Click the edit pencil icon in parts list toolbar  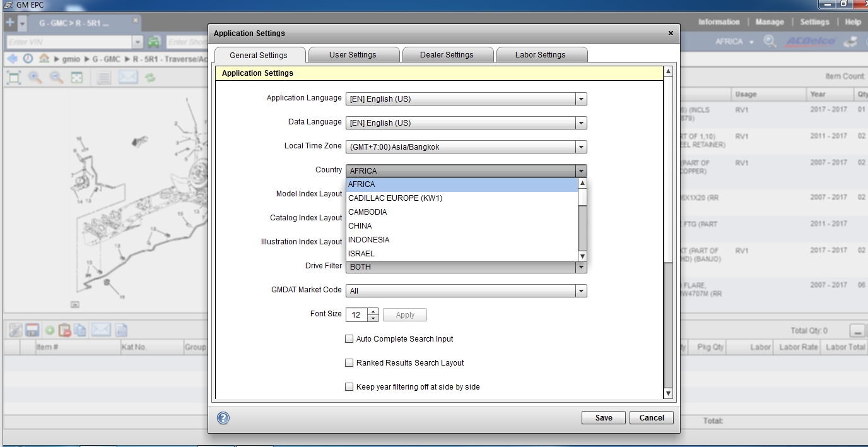(x=15, y=330)
